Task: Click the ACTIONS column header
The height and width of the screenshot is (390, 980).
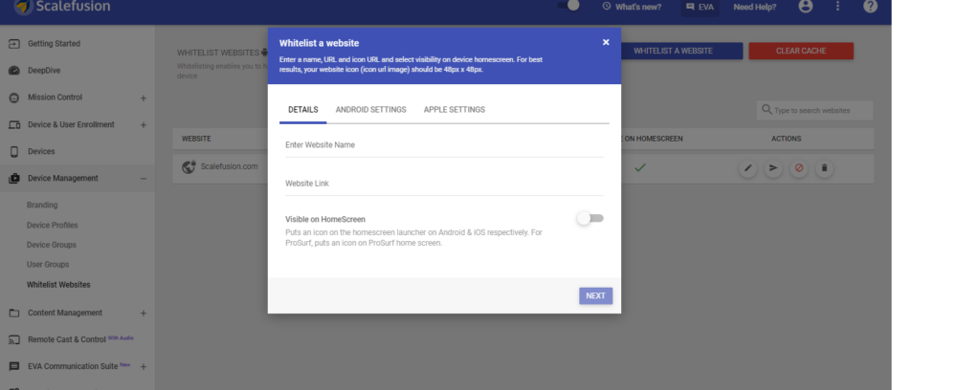Action: tap(787, 139)
